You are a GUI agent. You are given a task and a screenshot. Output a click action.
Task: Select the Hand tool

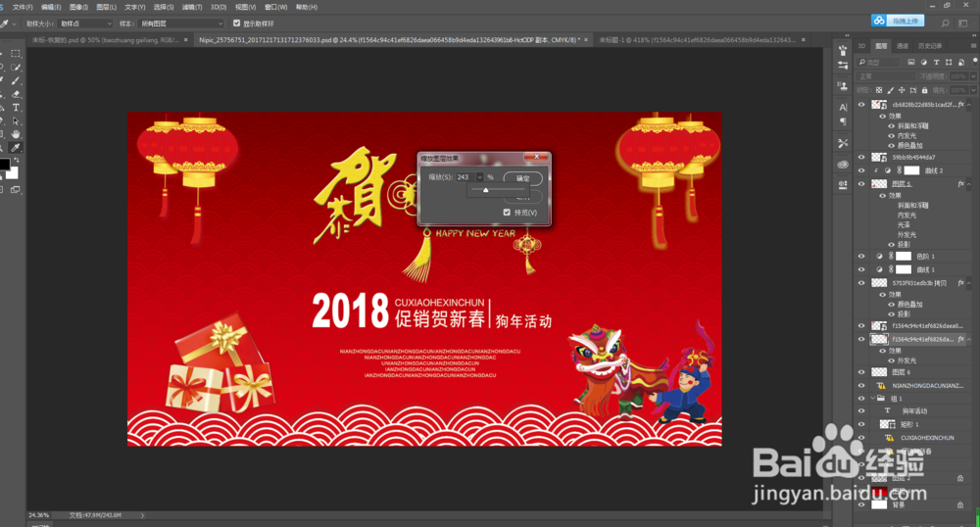16,134
